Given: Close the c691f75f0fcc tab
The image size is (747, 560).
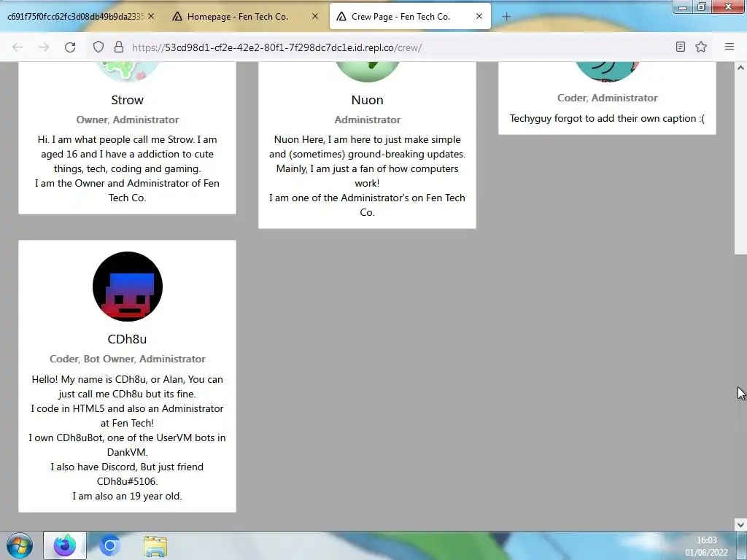Looking at the screenshot, I should click(151, 16).
